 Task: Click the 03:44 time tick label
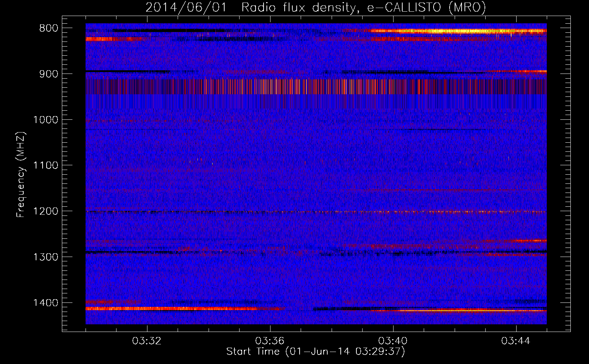[516, 341]
